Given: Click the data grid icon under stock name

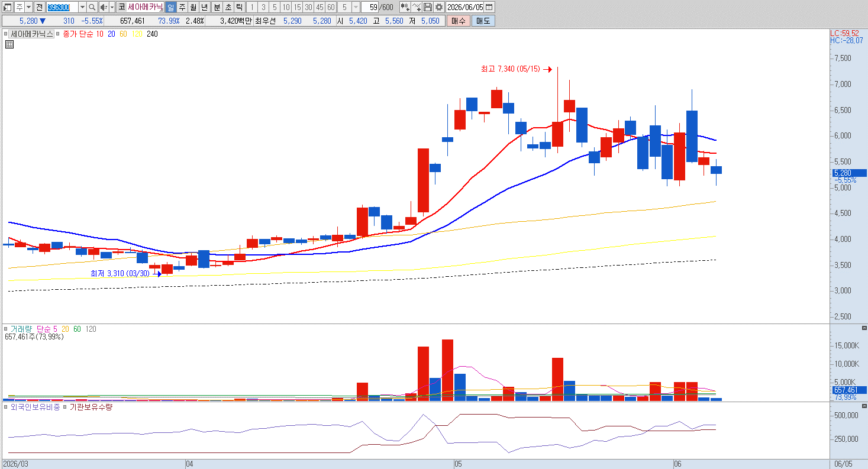Looking at the screenshot, I should (x=9, y=44).
